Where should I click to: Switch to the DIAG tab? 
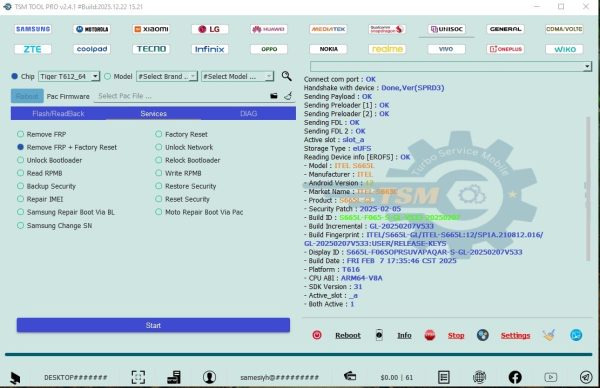tap(248, 113)
